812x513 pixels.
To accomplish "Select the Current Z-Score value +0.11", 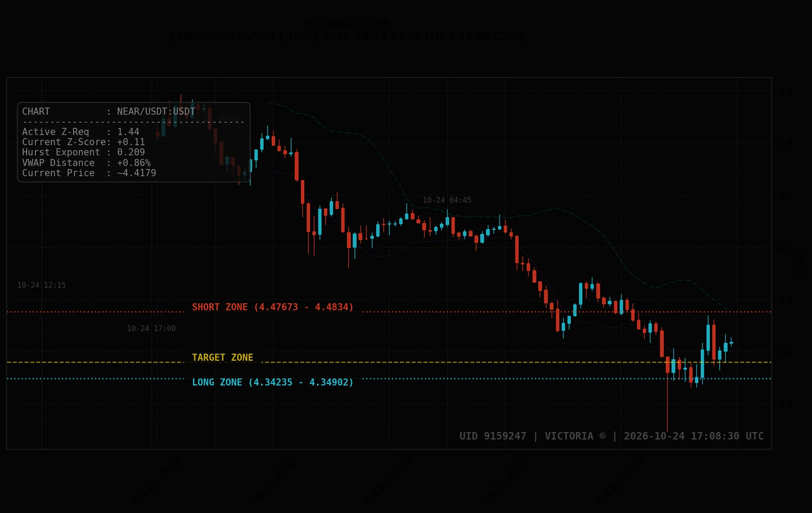I will (131, 142).
